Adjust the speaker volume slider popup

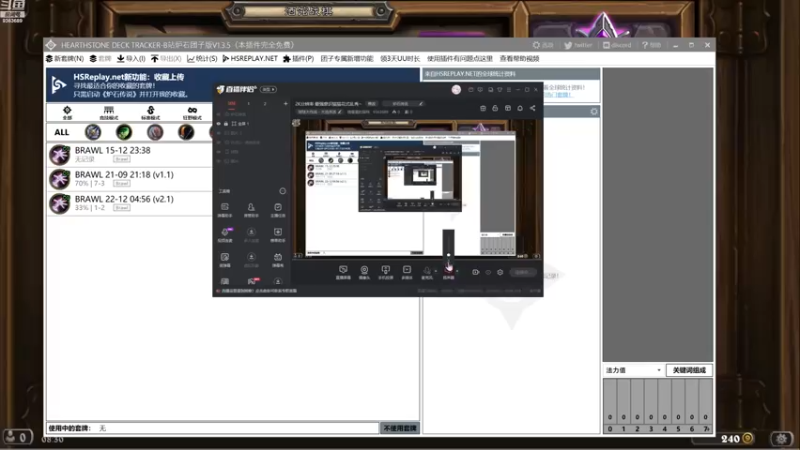tap(448, 246)
